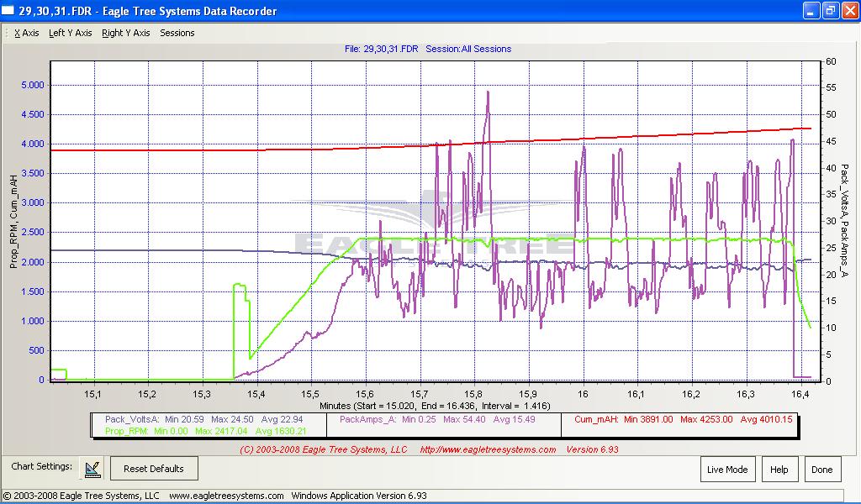Open the Right Y Axis menu
The width and height of the screenshot is (861, 504).
125,33
